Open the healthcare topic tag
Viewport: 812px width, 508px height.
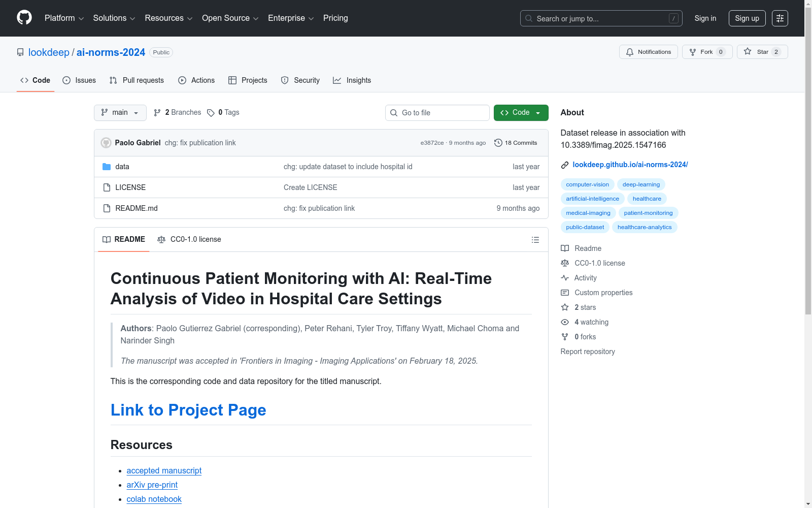[647, 199]
